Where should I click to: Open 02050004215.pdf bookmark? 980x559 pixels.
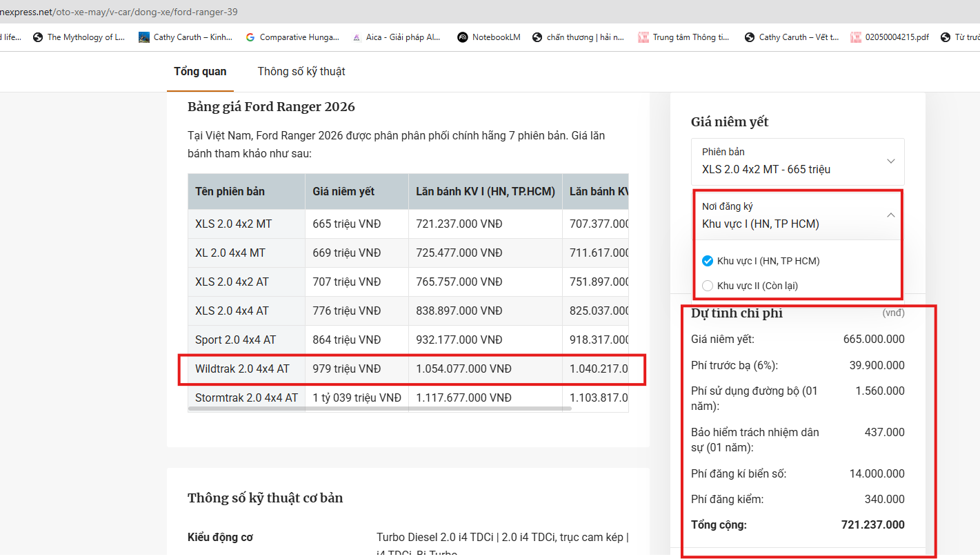tap(890, 37)
